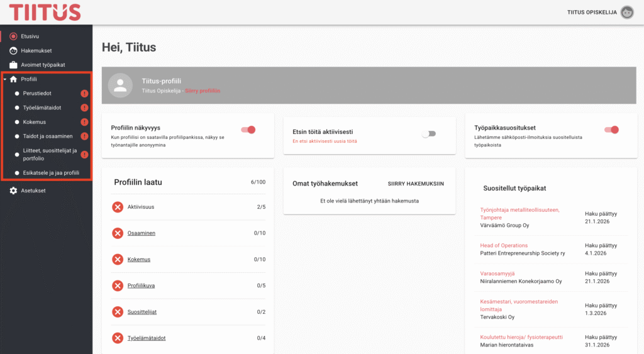The width and height of the screenshot is (644, 354).
Task: Click the SIIRRY HAKEMUKSIIN button
Action: [416, 184]
